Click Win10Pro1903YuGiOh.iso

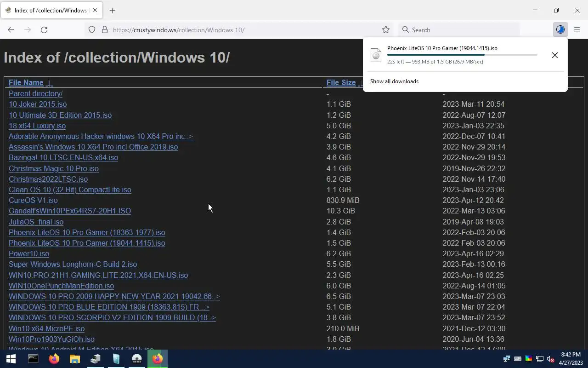click(x=51, y=339)
